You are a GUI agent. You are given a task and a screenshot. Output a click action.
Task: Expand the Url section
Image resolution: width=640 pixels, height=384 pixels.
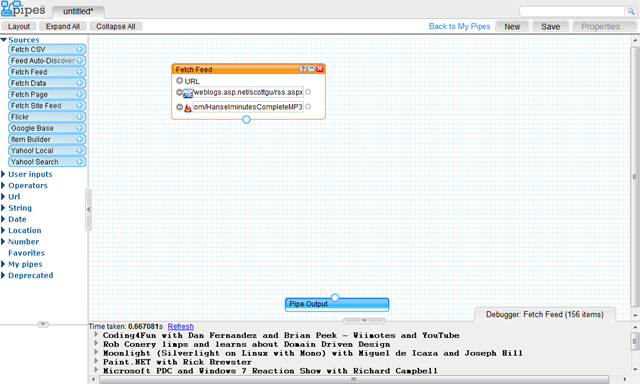pyautogui.click(x=3, y=197)
